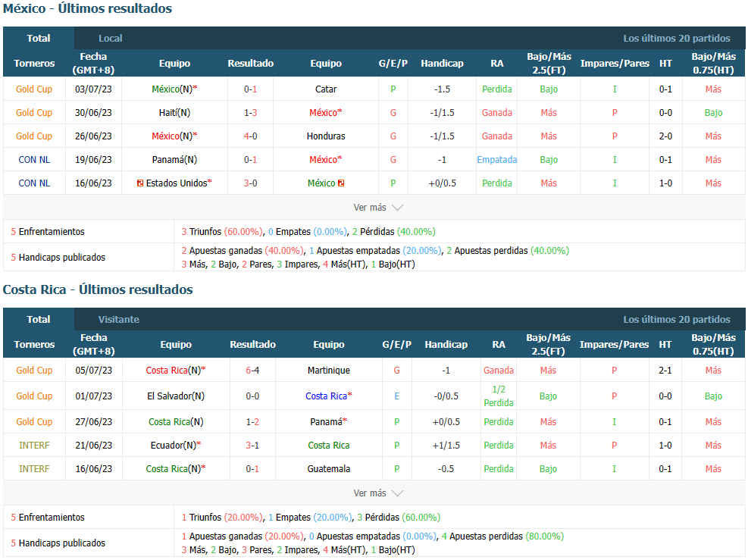The image size is (748, 560).
Task: Click handicap +1/1.5 in Ecuador row
Action: point(446,445)
